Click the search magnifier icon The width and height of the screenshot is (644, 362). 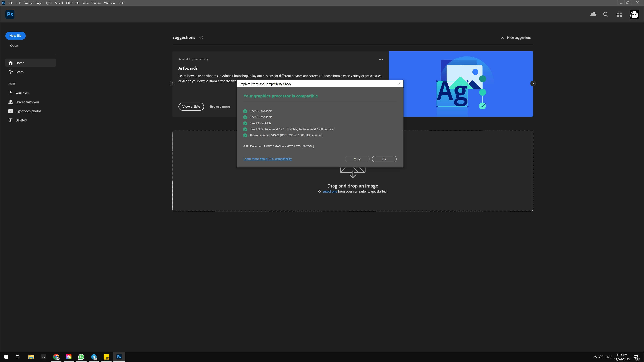tap(605, 14)
